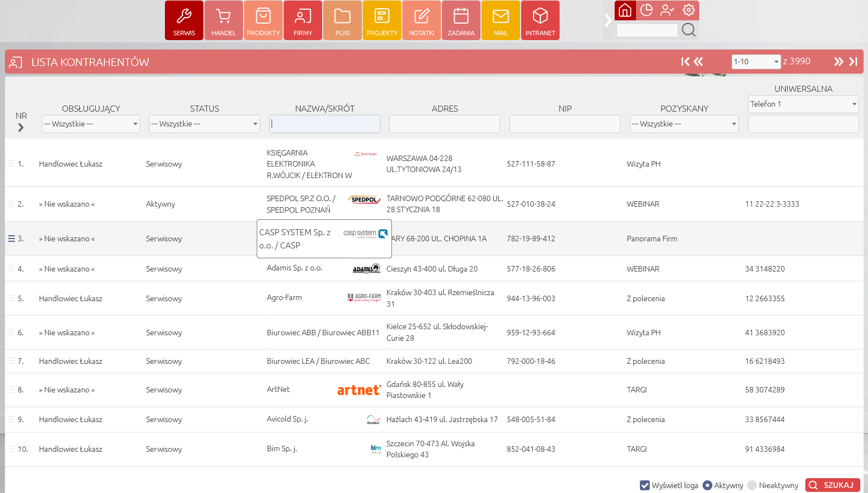
Task: Select the Aktywny radio option
Action: pos(707,485)
